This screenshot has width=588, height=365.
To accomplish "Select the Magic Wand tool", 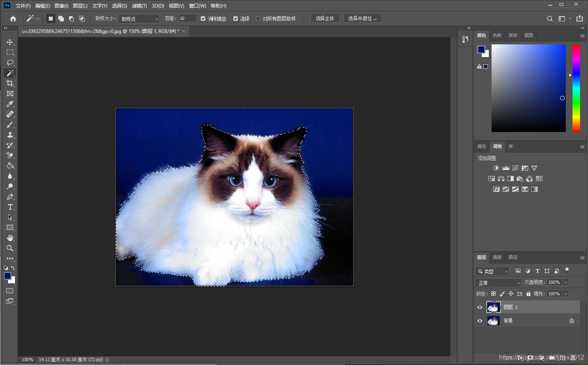I will (x=10, y=73).
